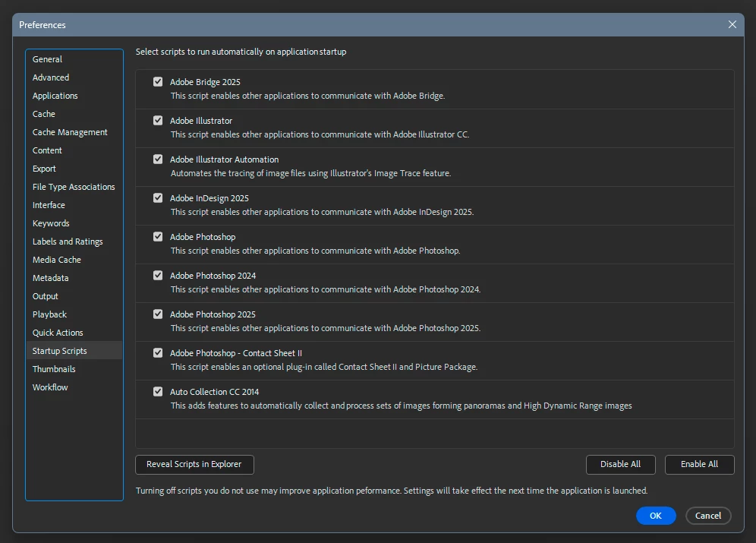
Task: Open the Content preferences section
Action: (x=74, y=150)
